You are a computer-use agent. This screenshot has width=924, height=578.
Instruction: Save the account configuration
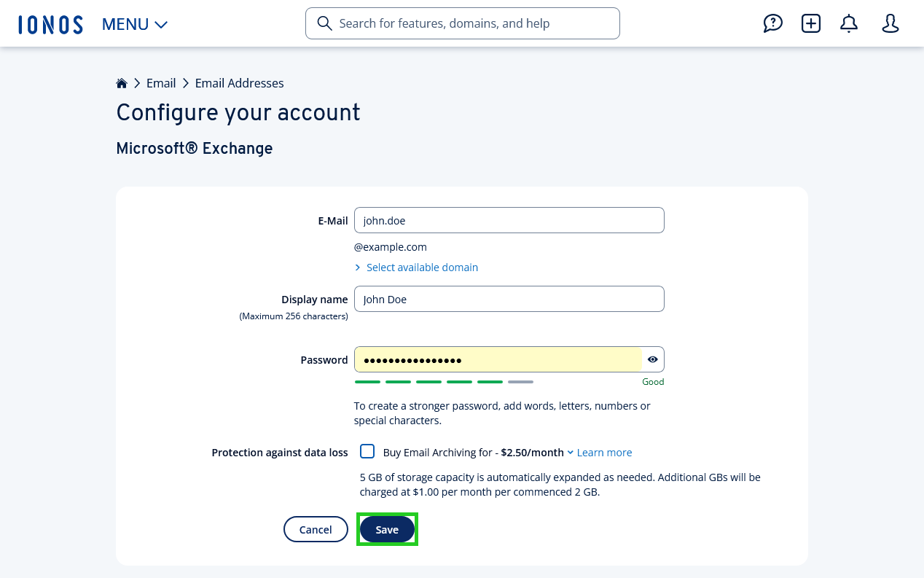click(387, 529)
